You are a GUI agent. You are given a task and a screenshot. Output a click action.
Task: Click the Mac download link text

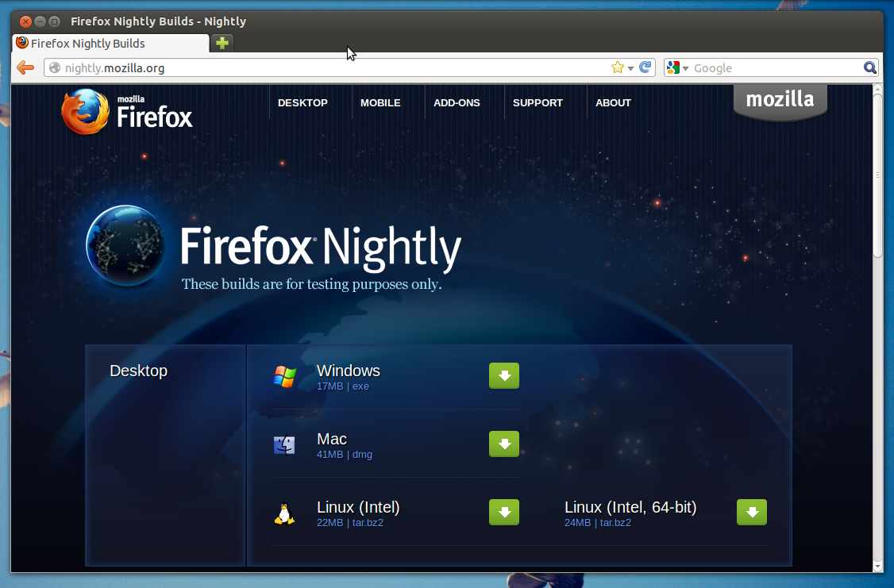332,439
